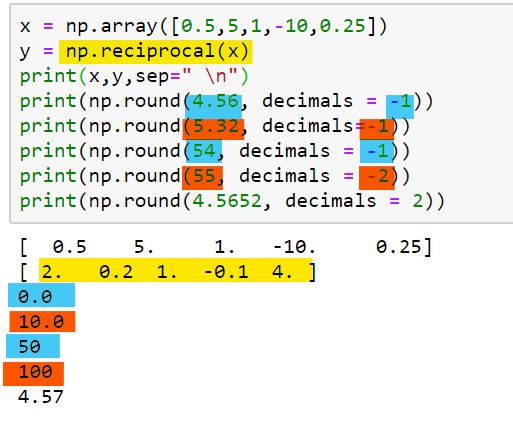Click the output value 100

point(35,372)
